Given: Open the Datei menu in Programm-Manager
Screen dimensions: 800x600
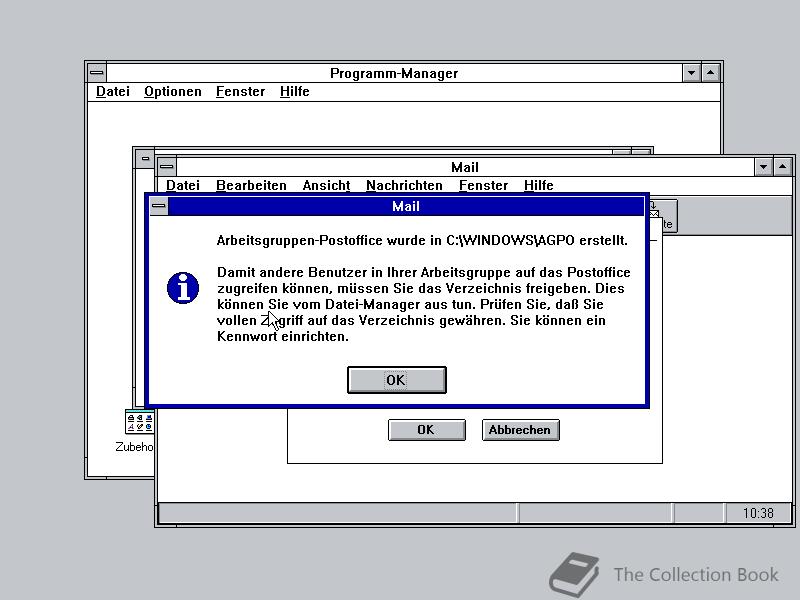Looking at the screenshot, I should (113, 91).
